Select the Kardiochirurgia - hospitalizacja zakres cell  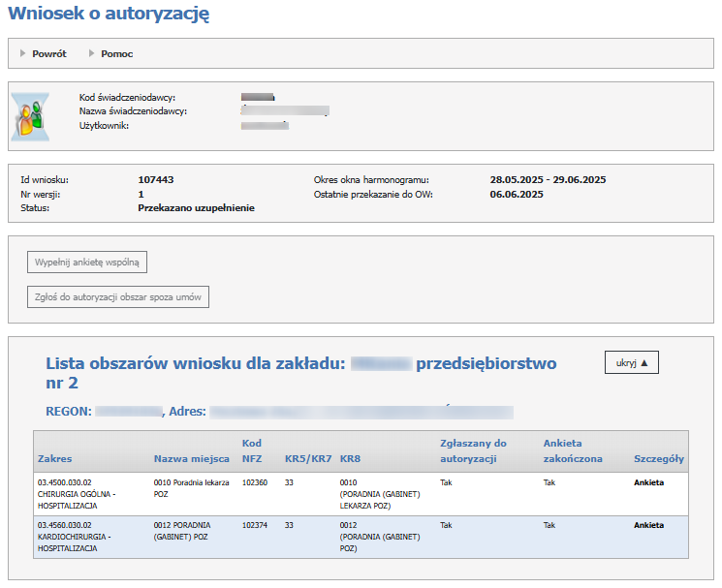point(76,537)
